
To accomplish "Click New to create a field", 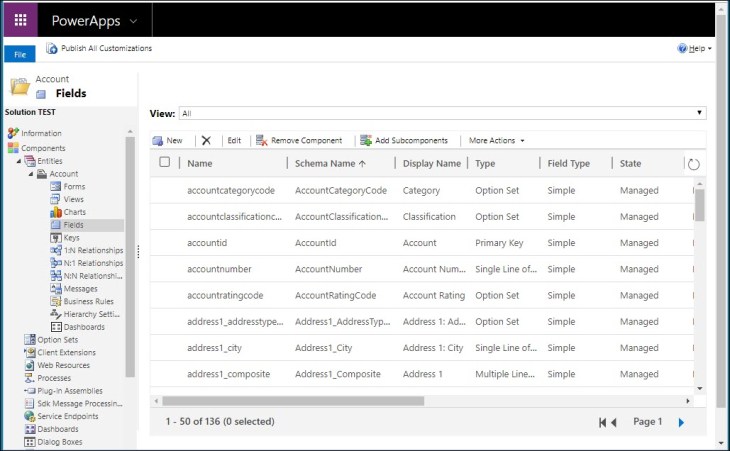I will click(x=167, y=141).
